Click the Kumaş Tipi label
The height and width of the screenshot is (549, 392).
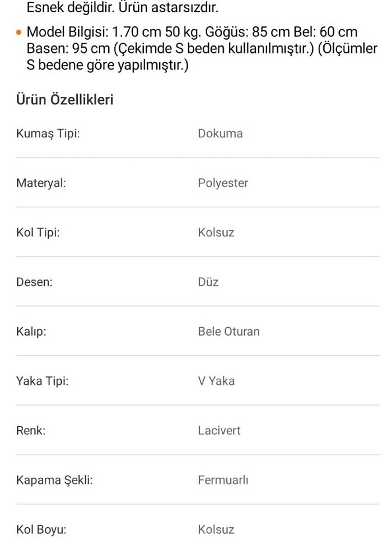(x=48, y=133)
